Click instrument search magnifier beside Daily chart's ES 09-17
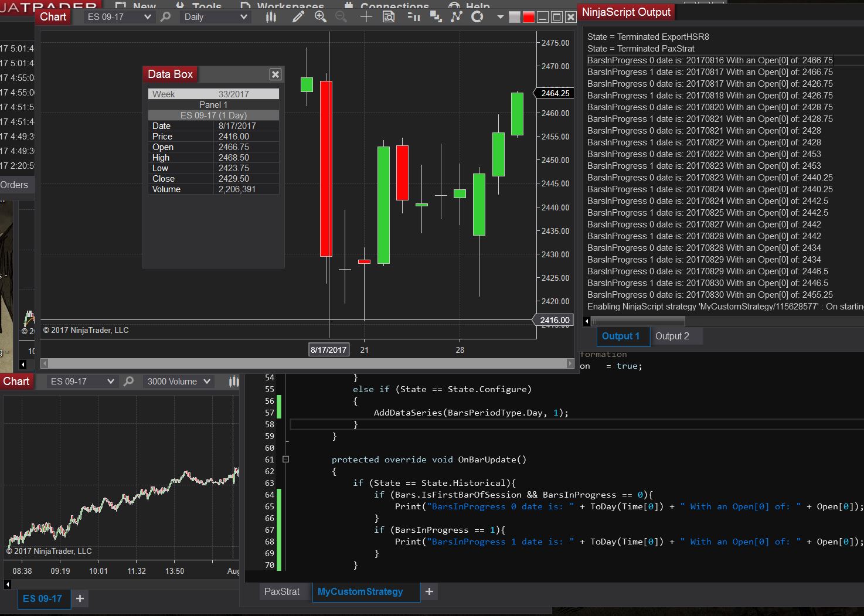Image resolution: width=864 pixels, height=616 pixels. tap(166, 17)
